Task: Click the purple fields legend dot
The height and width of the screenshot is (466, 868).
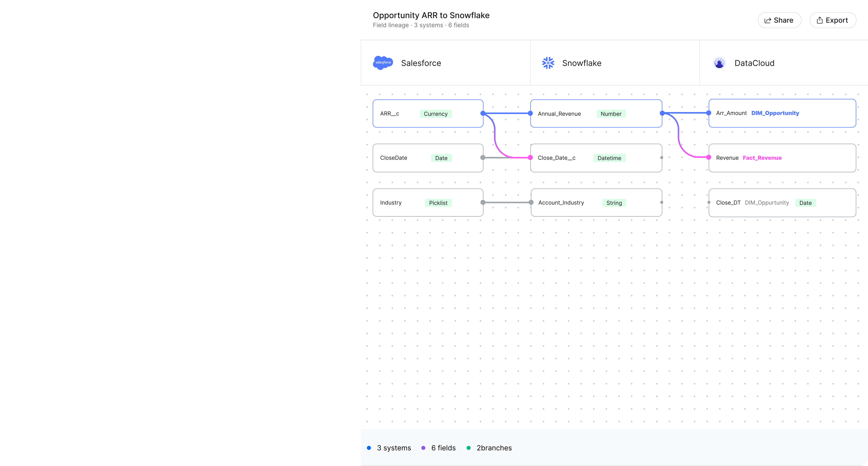Action: pos(423,448)
